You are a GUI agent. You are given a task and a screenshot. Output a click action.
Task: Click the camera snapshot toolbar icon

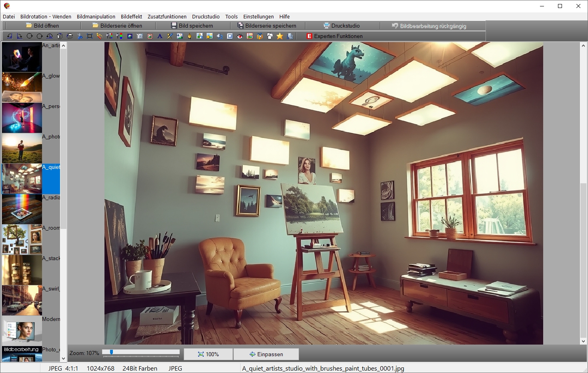coord(140,36)
